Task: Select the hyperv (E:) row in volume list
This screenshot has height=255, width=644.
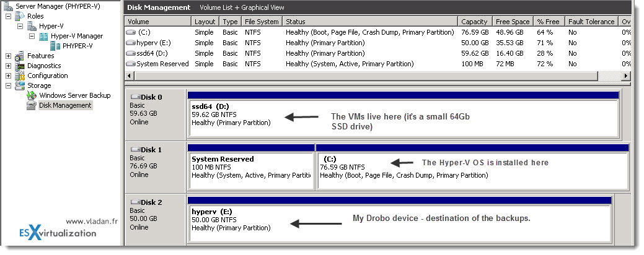Action: click(x=378, y=43)
